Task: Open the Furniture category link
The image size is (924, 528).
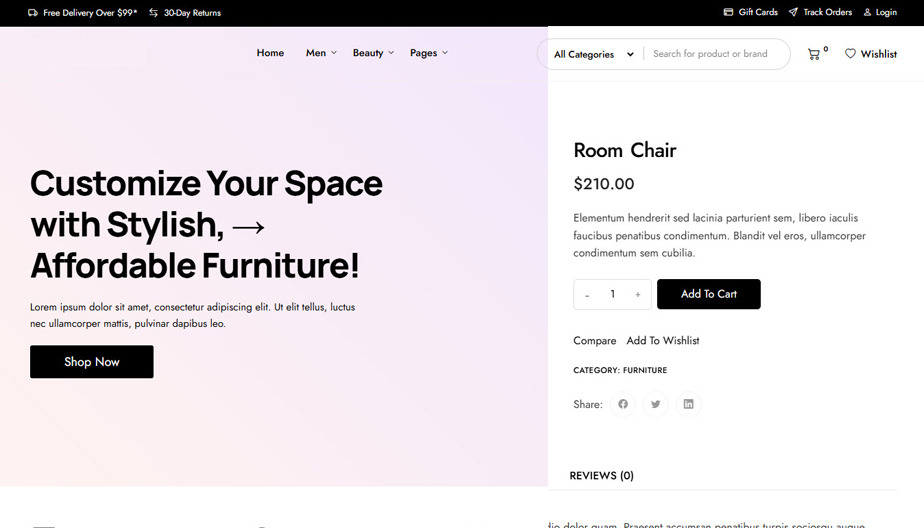Action: 645,370
